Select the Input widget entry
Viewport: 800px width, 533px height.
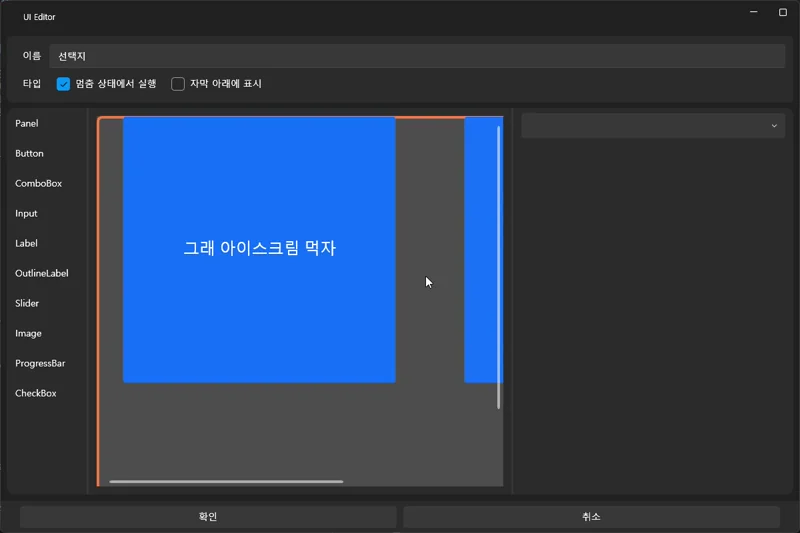pos(26,213)
